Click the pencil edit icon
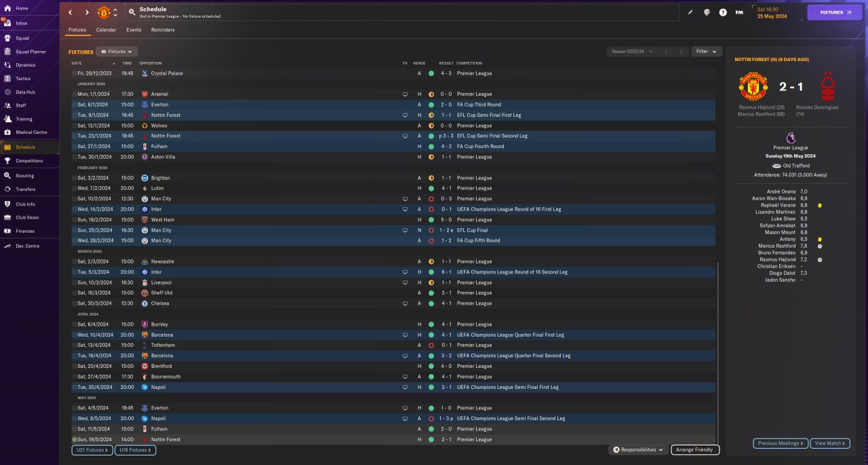Screen dimensions: 868x465 [690, 12]
